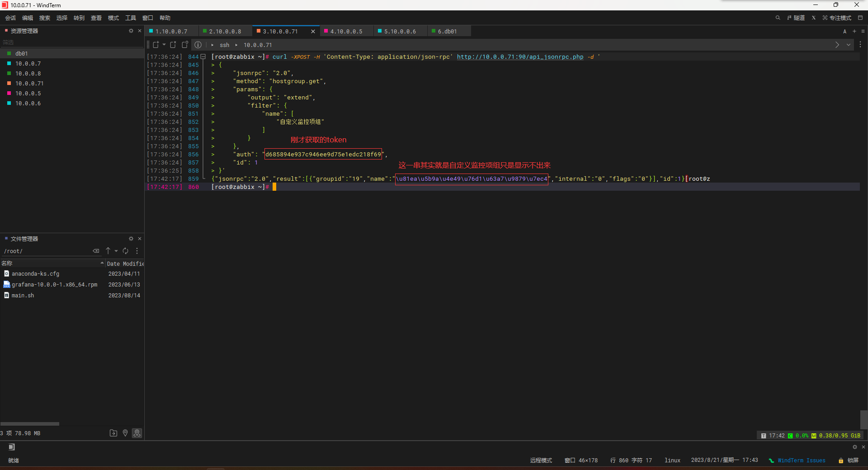Screen dimensions: 868x470
Task: Open the 帮助 menu
Action: point(165,18)
